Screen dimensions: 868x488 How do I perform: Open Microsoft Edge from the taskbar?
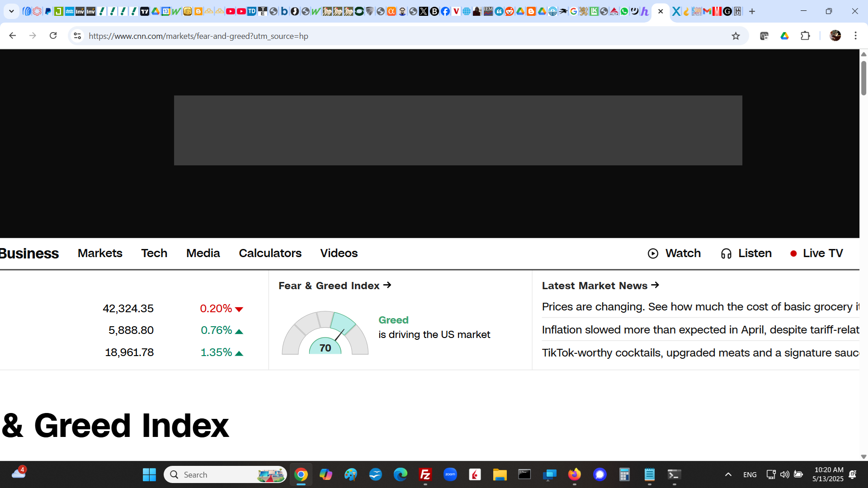tap(400, 474)
